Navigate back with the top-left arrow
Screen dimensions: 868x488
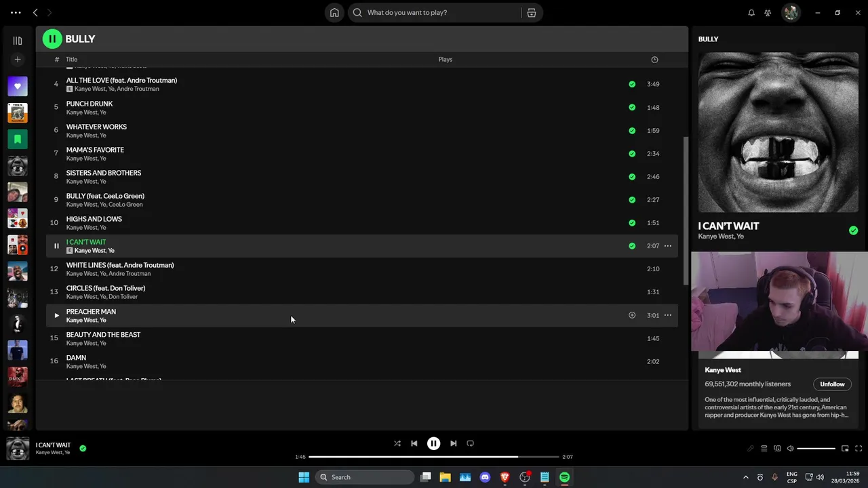click(x=35, y=12)
